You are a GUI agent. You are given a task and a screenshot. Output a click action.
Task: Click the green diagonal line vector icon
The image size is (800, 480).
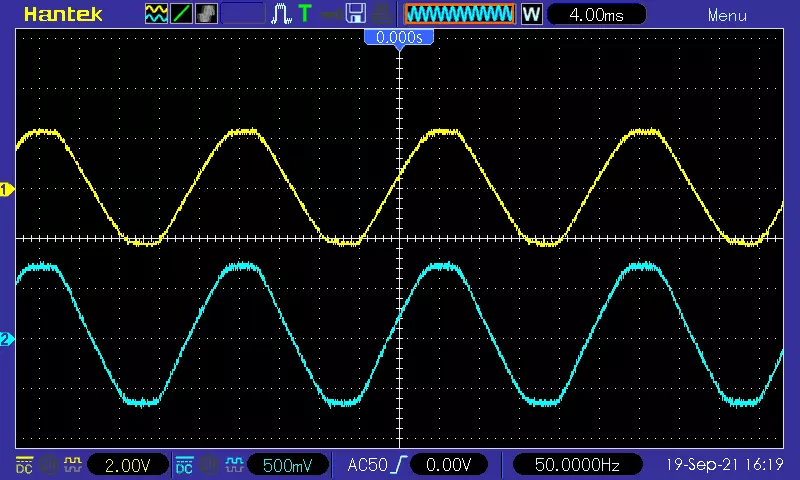[x=181, y=14]
